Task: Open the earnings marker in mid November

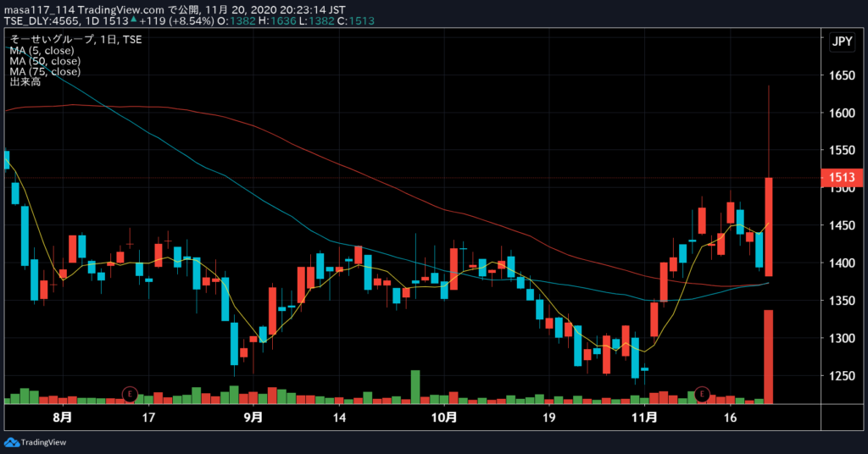Action: coord(702,394)
